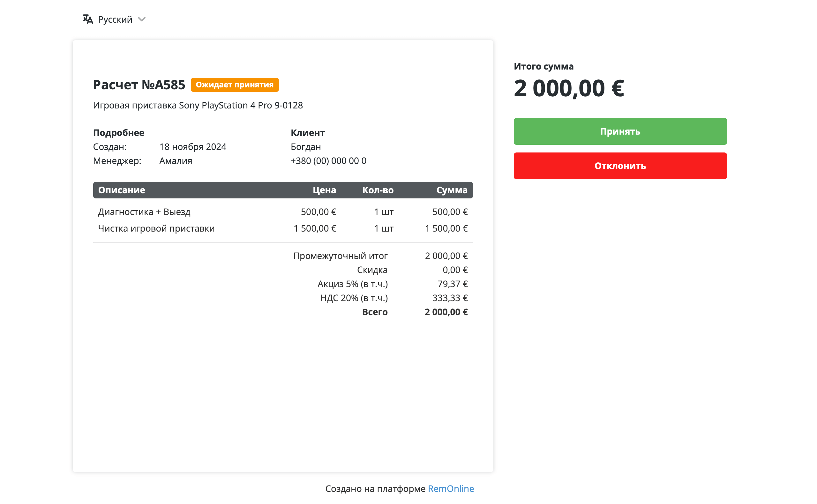The image size is (817, 504).
Task: Open the RemOnline platform link
Action: coord(451,488)
